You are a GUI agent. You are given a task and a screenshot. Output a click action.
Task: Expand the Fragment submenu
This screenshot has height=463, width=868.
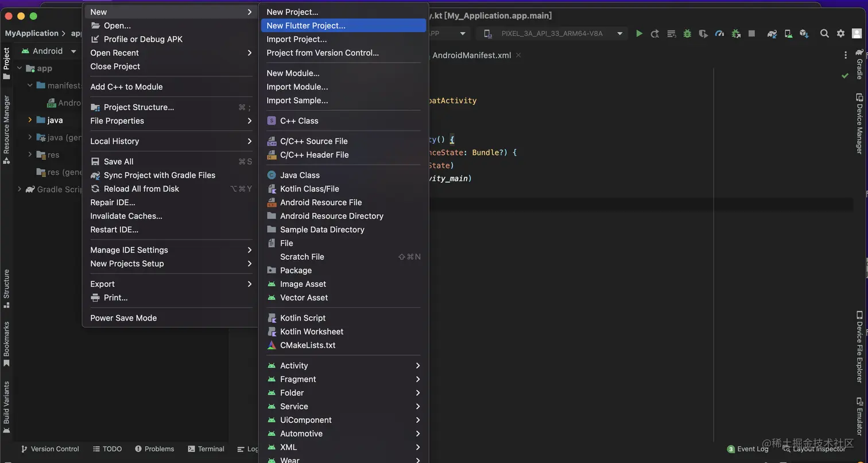[344, 379]
